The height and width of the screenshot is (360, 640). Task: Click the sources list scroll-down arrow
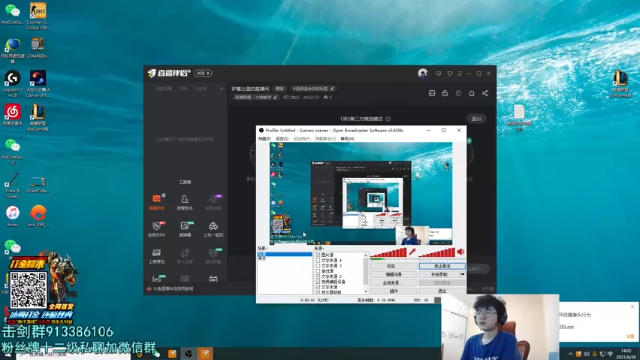[x=366, y=291]
